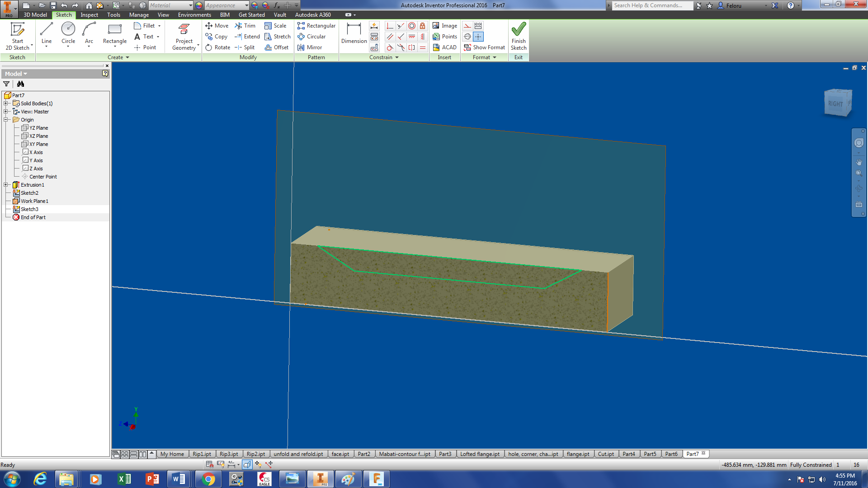This screenshot has width=868, height=488.
Task: Toggle the Driven Dimension format
Action: click(x=478, y=26)
